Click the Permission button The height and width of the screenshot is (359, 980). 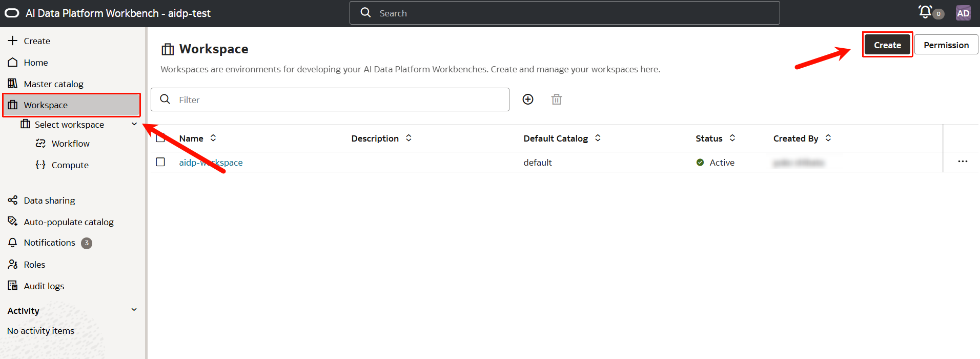(x=946, y=45)
